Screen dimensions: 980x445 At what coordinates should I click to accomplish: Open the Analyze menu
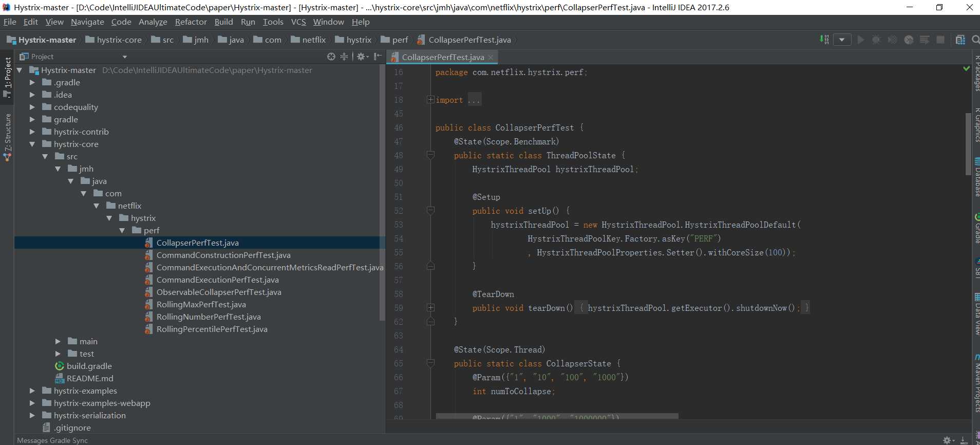click(x=153, y=22)
